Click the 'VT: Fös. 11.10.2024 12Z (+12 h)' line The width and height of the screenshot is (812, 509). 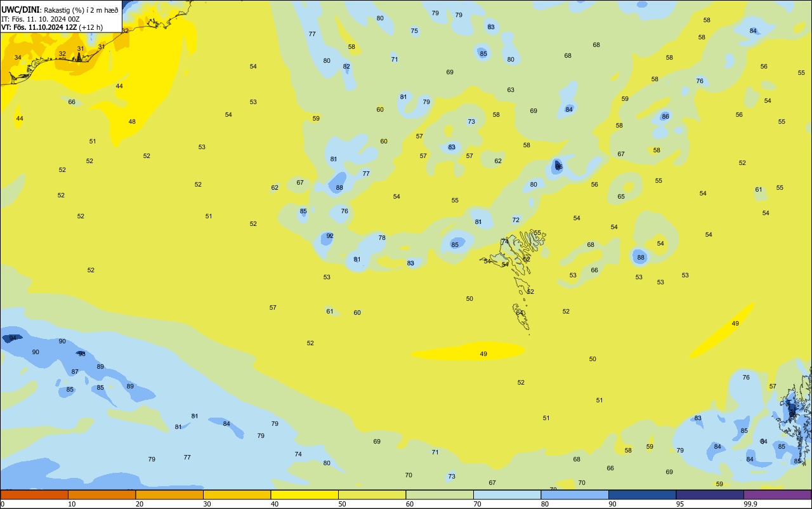52,27
